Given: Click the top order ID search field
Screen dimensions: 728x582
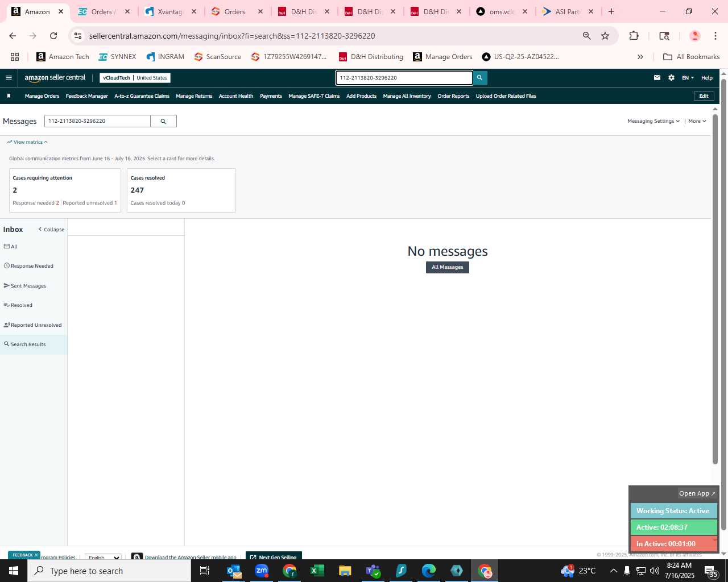Looking at the screenshot, I should (x=404, y=78).
